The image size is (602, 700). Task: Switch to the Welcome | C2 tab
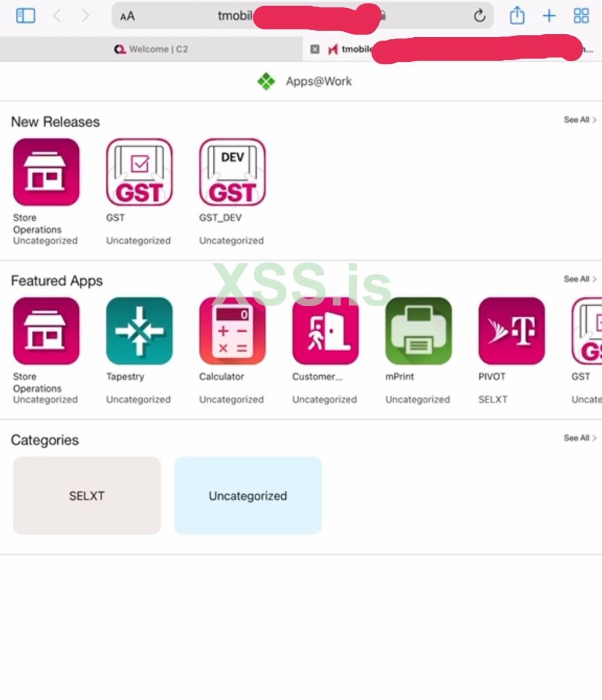pyautogui.click(x=151, y=49)
